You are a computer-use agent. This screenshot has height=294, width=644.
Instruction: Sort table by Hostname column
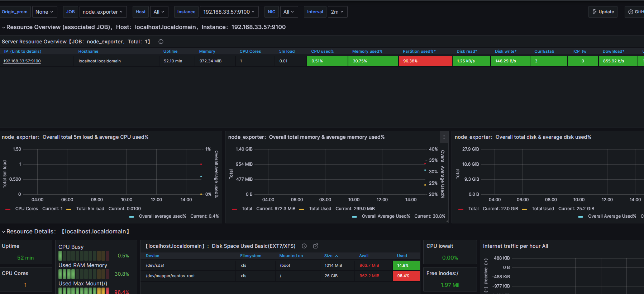[x=88, y=51]
